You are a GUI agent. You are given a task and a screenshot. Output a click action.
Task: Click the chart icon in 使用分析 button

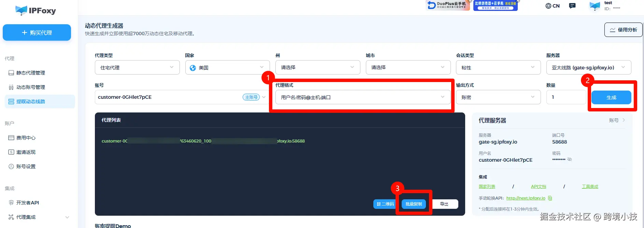613,30
